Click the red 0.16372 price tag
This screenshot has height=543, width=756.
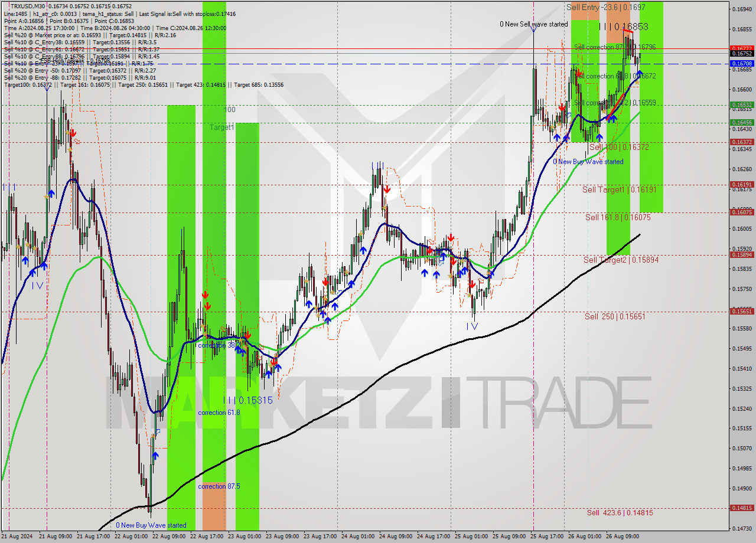741,142
